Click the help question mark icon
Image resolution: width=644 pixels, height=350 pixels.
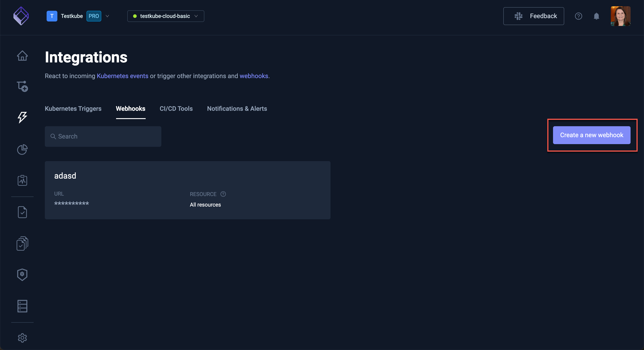click(579, 16)
